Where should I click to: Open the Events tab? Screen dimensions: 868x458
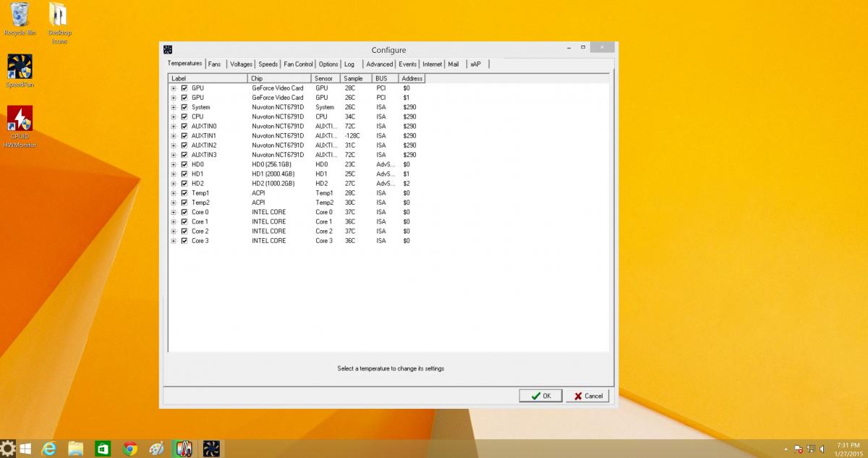(x=407, y=64)
